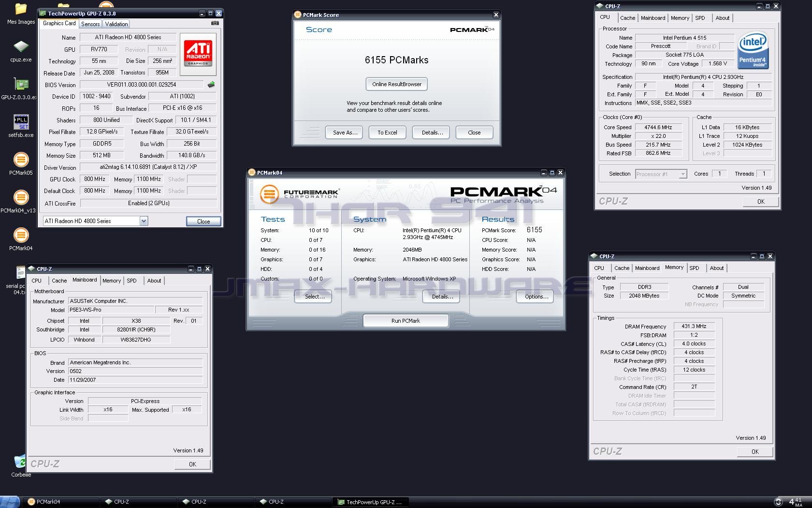Click Run PCMark button

click(406, 321)
